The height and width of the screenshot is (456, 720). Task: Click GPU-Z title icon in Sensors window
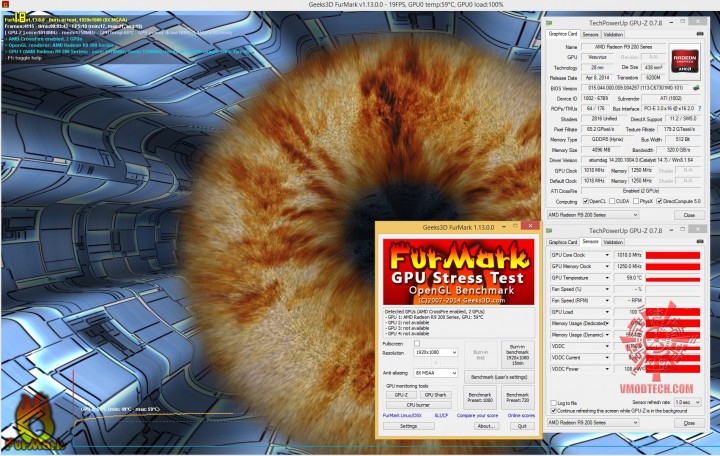tap(549, 231)
